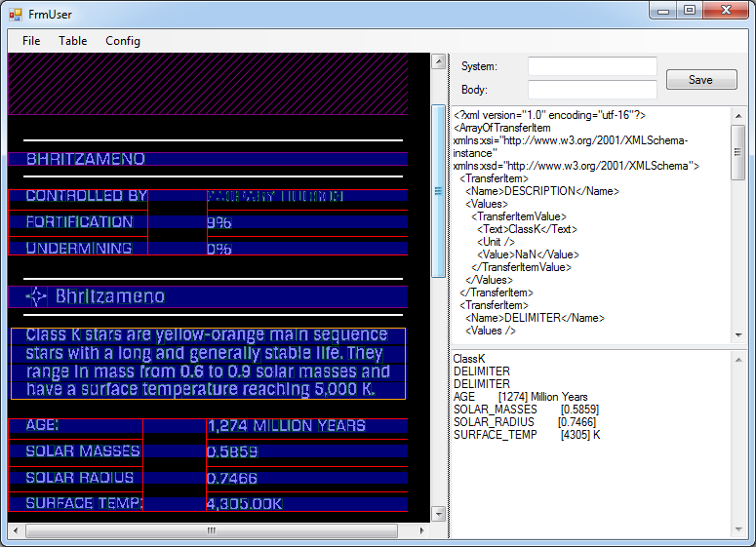The image size is (756, 547).
Task: Click the SOLAR_MASSES [0.5859] result line
Action: coord(527,410)
